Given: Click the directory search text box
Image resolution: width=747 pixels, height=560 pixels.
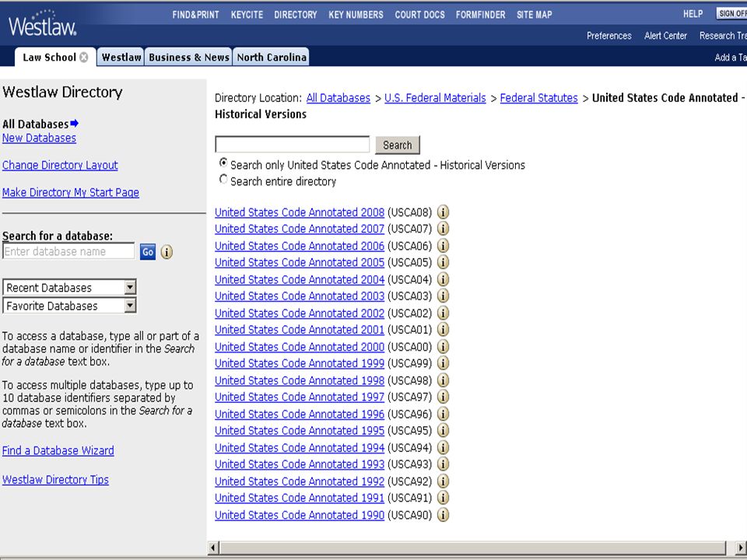Looking at the screenshot, I should (x=292, y=145).
